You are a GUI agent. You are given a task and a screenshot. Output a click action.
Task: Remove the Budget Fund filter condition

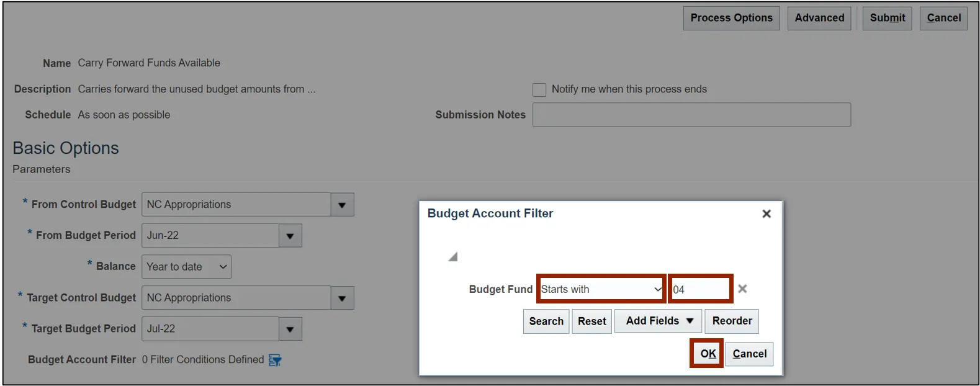(742, 289)
